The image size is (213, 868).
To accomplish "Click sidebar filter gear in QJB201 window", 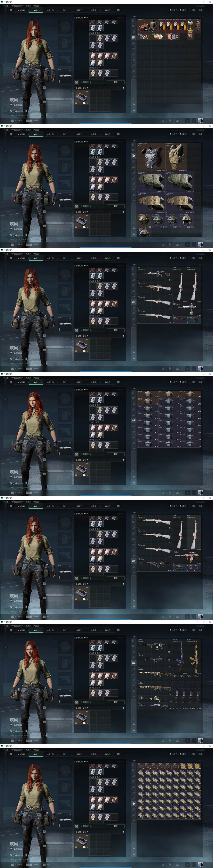I will coord(134,696).
